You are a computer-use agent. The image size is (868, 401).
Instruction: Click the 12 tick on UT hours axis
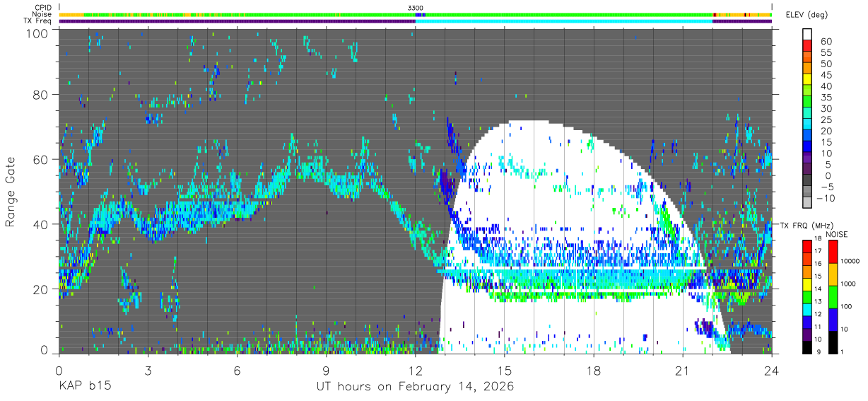[x=415, y=371]
